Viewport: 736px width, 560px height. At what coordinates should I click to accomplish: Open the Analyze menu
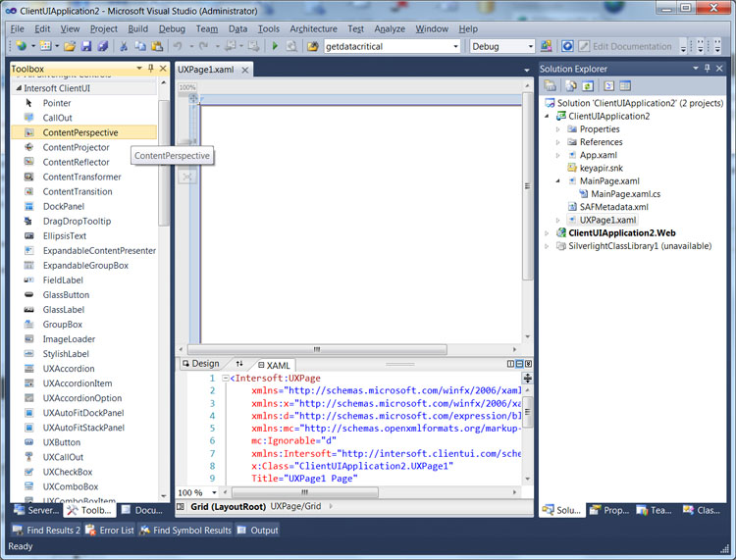[x=390, y=28]
